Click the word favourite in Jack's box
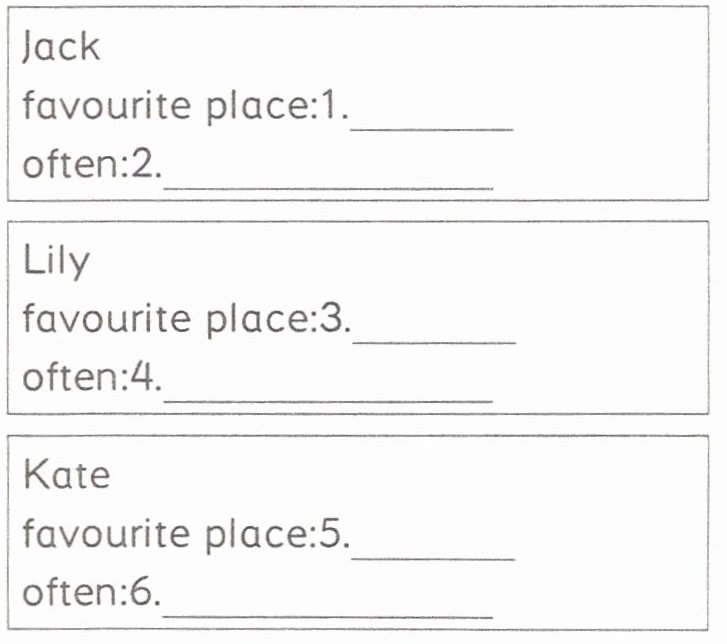This screenshot has height=644, width=727. (107, 106)
